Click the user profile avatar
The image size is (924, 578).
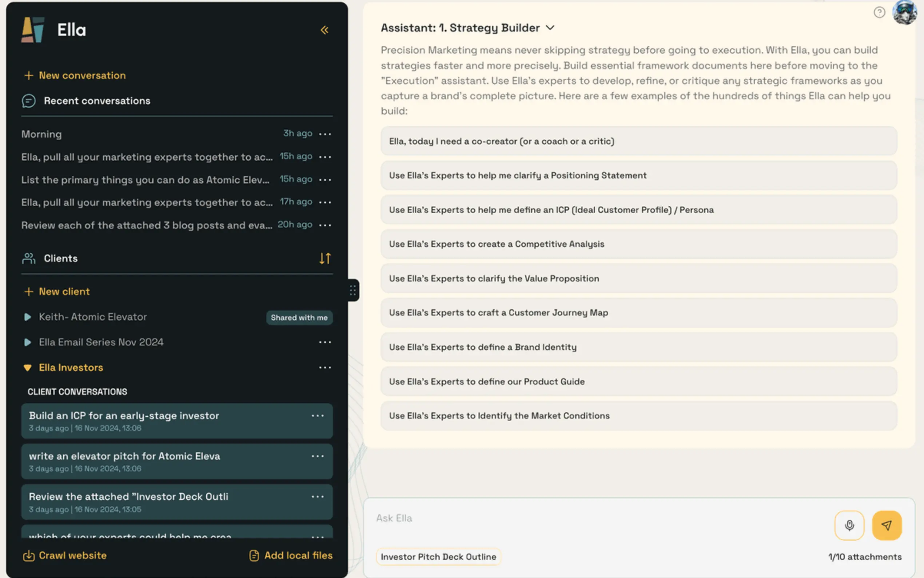click(x=904, y=13)
